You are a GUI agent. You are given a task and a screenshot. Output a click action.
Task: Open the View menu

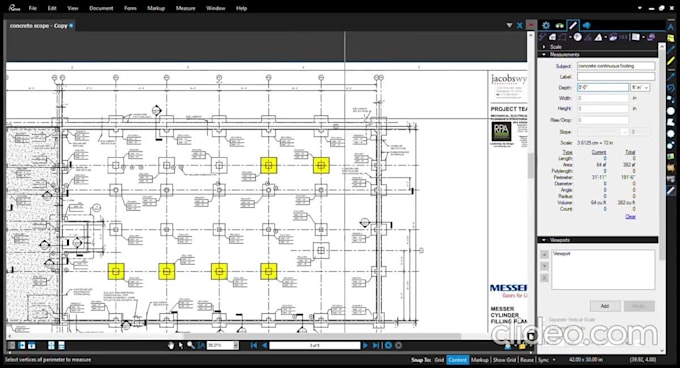(72, 8)
